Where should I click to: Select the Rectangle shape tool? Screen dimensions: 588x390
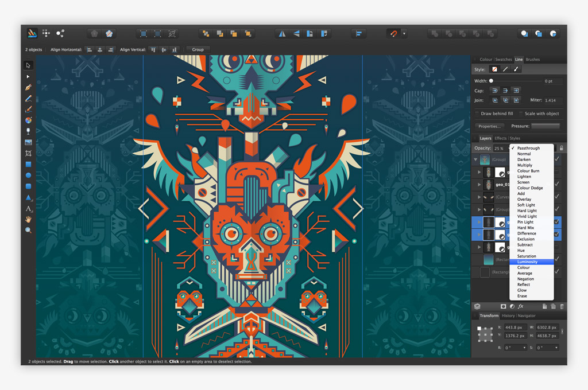click(28, 164)
